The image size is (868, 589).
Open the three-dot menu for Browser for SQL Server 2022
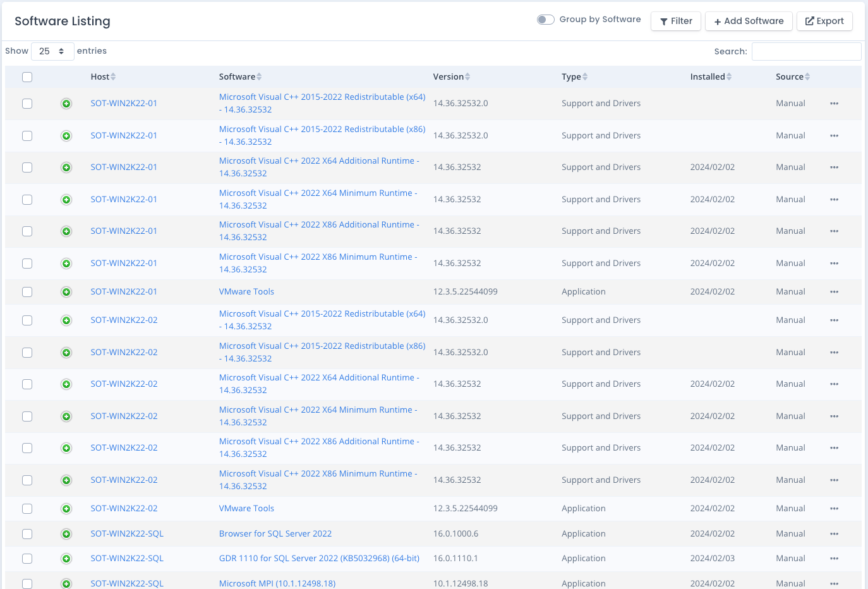[834, 534]
